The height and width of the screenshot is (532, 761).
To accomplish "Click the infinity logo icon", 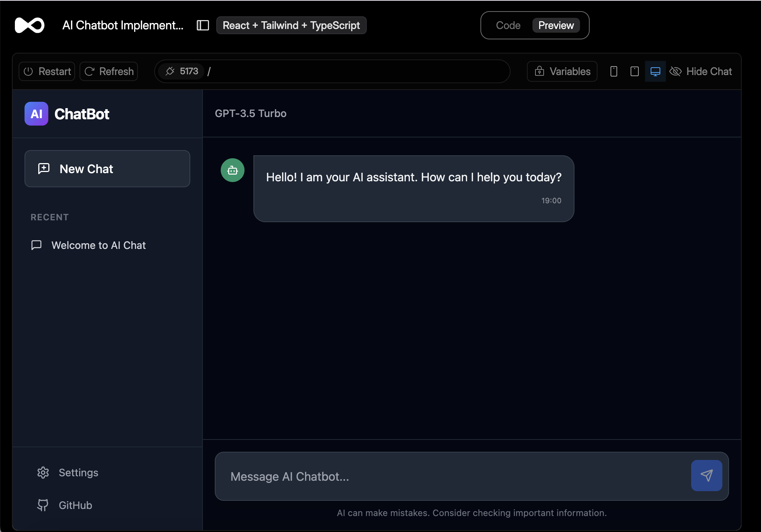I will (x=29, y=25).
